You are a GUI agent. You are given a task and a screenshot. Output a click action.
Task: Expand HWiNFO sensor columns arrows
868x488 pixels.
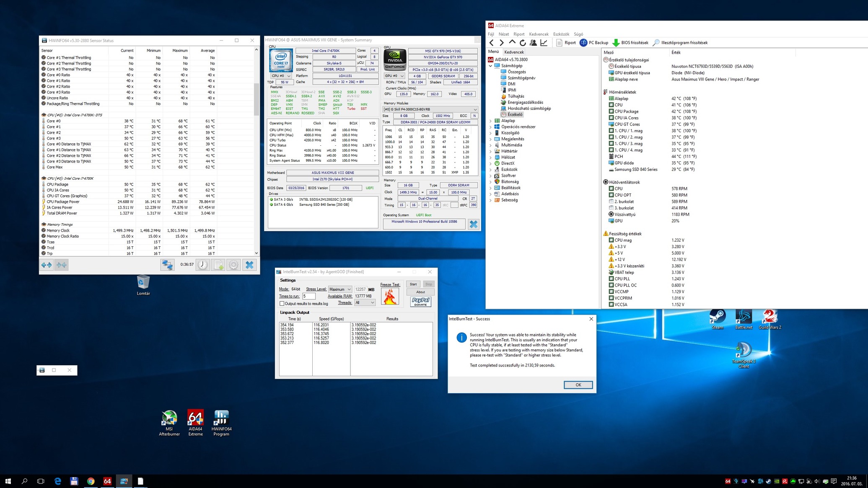(x=47, y=265)
